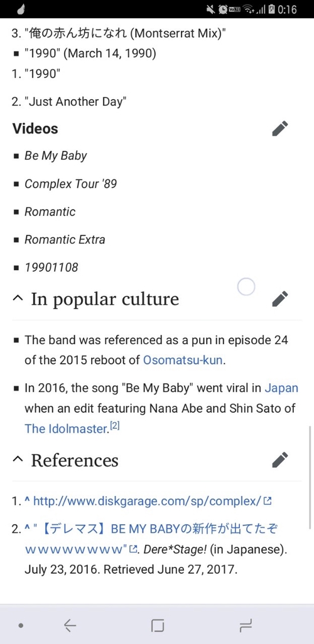
Task: Tap the floating circle touch indicator
Action: 246,287
